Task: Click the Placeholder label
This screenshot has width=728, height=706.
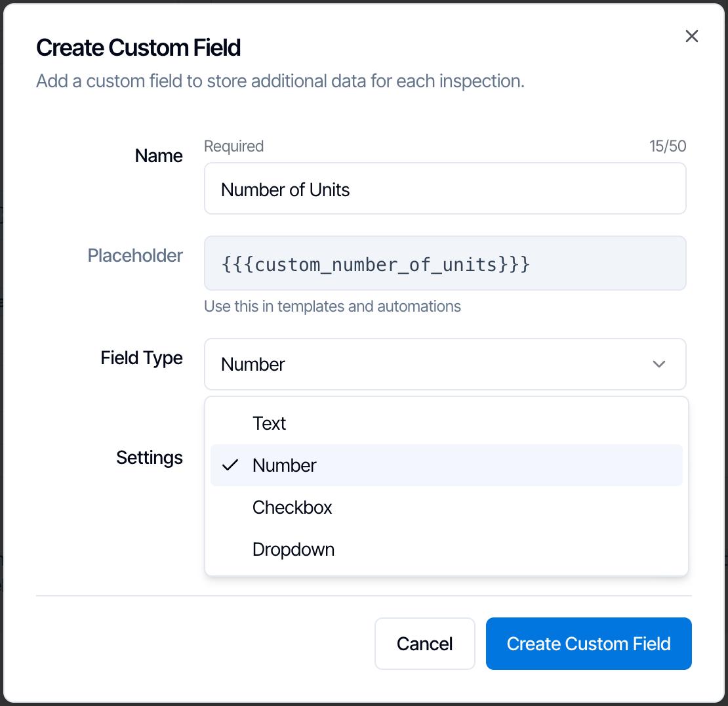Action: pyautogui.click(x=135, y=255)
